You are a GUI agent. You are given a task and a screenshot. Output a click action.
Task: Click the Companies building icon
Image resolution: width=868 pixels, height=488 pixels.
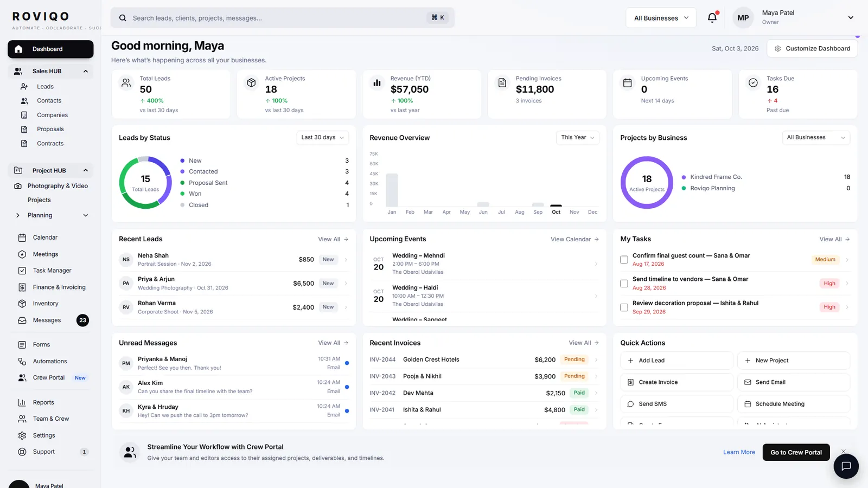[x=24, y=115]
